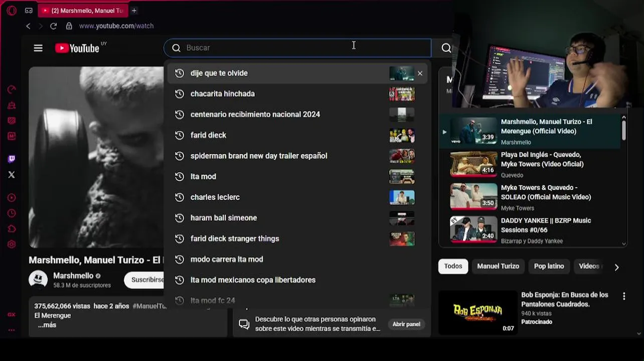Open GX Corner gamepad icon
The height and width of the screenshot is (361, 644).
29,11
